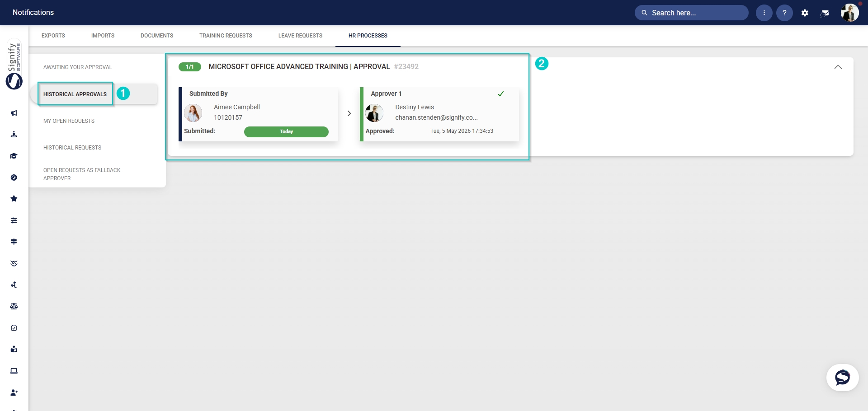Click the question mark help button
Image resolution: width=868 pixels, height=411 pixels.
784,13
